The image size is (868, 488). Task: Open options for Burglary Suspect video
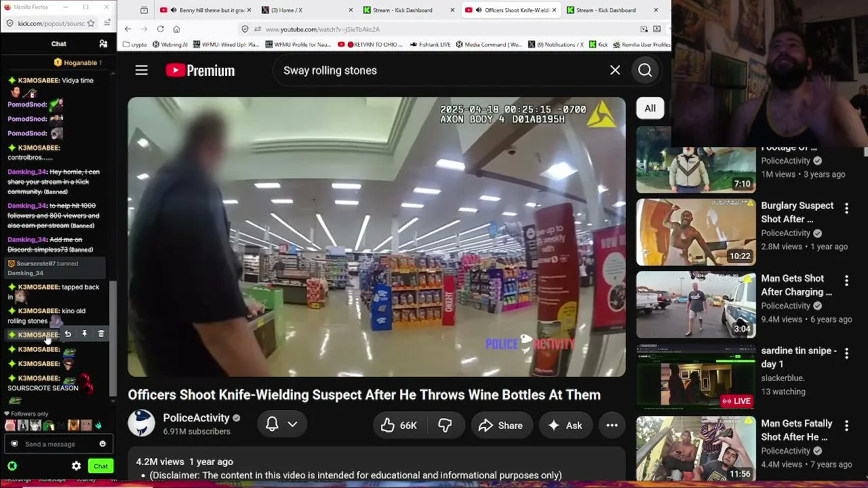coord(846,208)
